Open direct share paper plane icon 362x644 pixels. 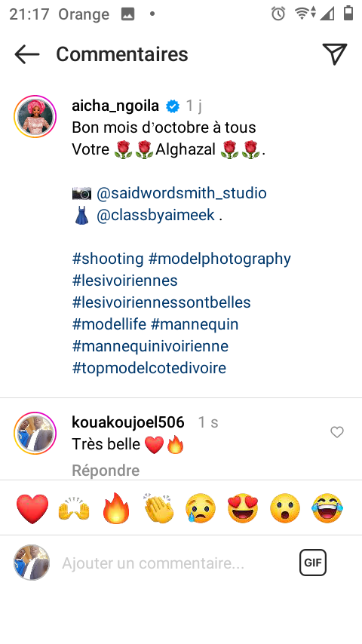335,54
